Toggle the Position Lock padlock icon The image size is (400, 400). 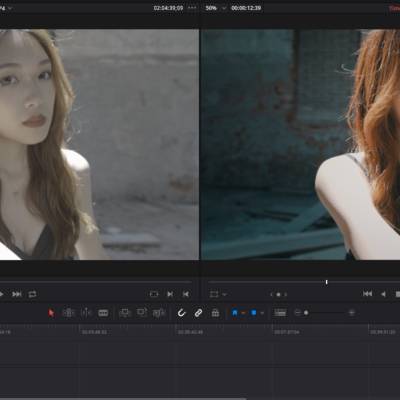tap(215, 313)
